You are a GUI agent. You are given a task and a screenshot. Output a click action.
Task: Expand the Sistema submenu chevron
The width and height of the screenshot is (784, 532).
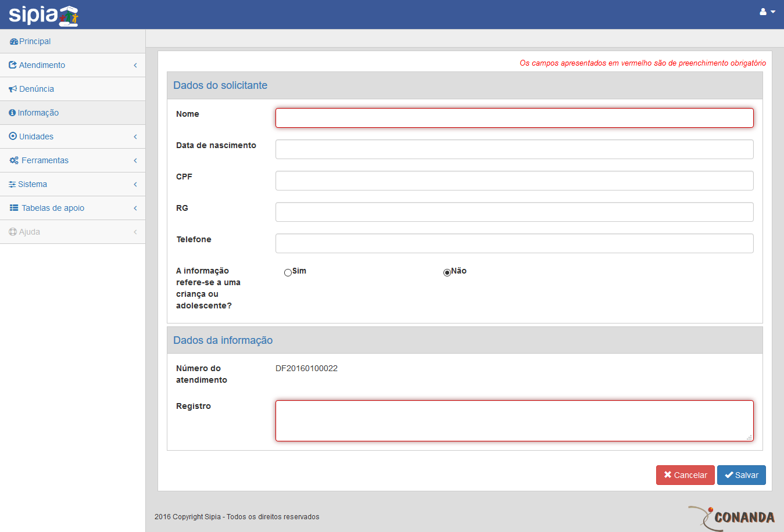coord(135,184)
